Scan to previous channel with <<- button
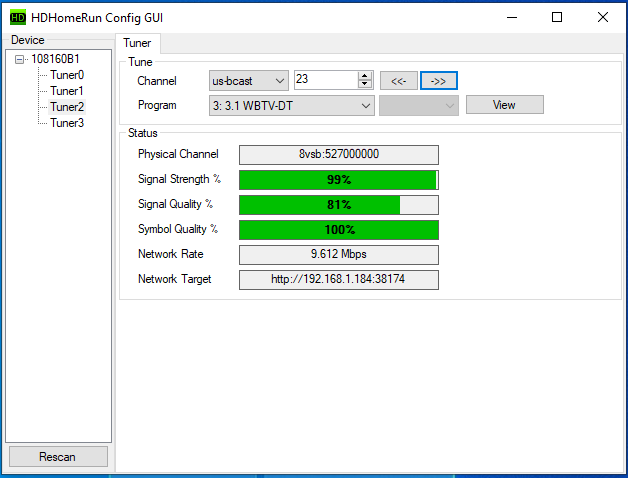 [x=398, y=81]
